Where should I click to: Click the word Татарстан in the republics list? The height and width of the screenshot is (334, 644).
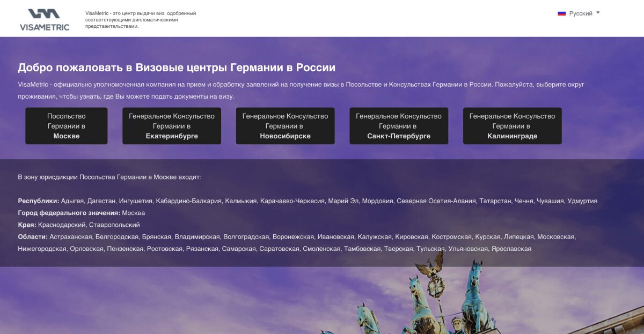(x=495, y=201)
